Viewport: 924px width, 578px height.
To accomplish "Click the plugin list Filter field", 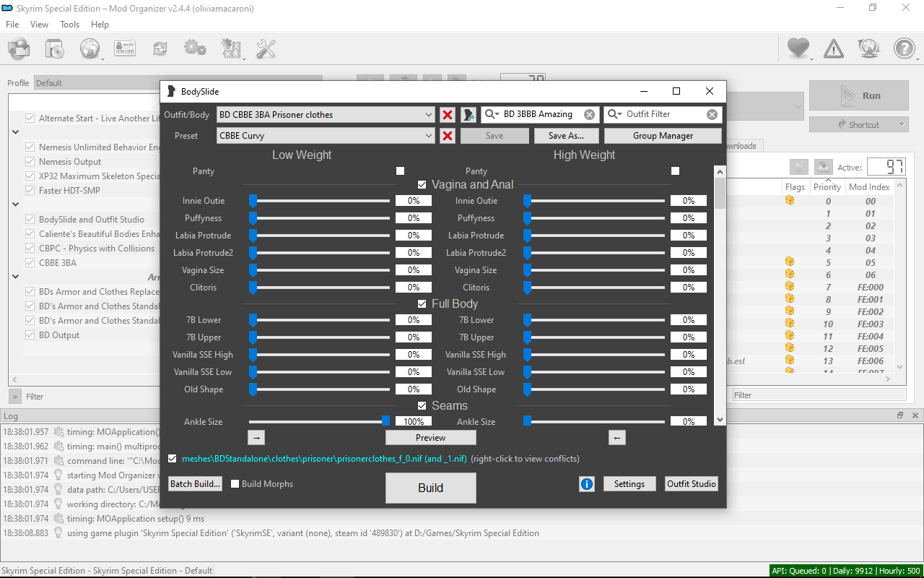I will 819,395.
